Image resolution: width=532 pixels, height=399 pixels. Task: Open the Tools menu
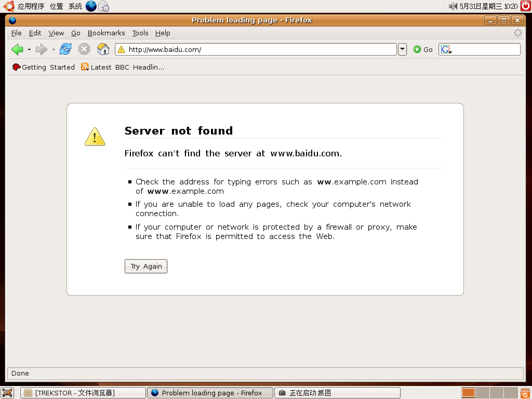tap(140, 33)
